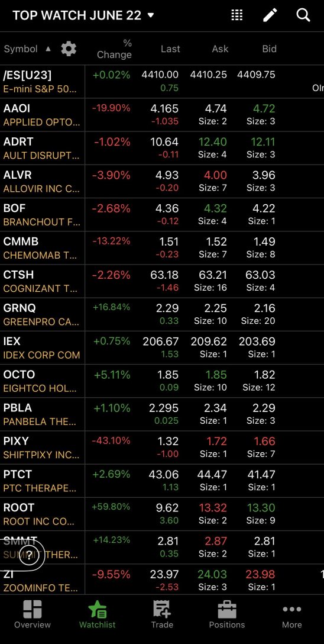
Task: Open the /ES[U23] E-mini S&P row
Action: point(162,81)
